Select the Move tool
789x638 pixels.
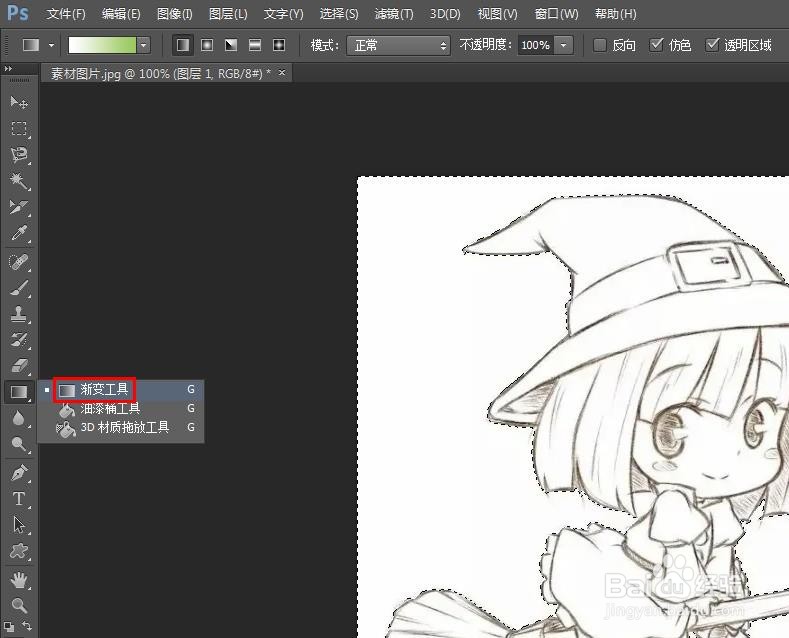(x=19, y=102)
